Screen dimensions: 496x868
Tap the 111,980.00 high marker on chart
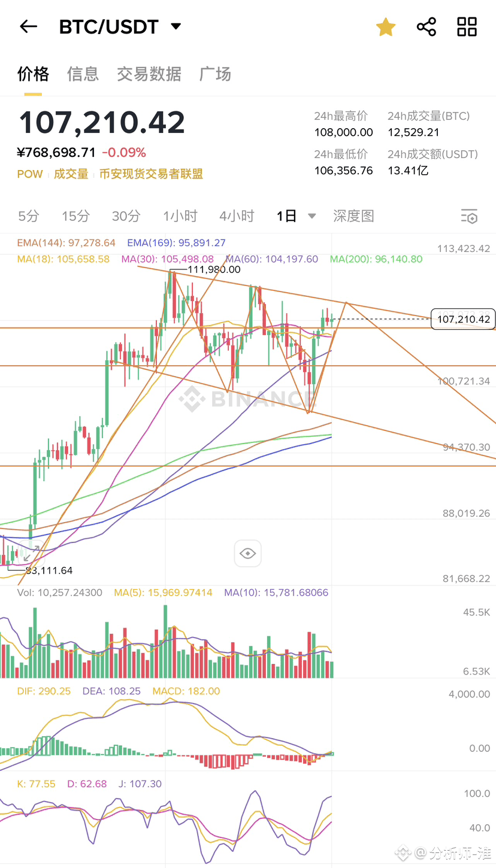[214, 269]
